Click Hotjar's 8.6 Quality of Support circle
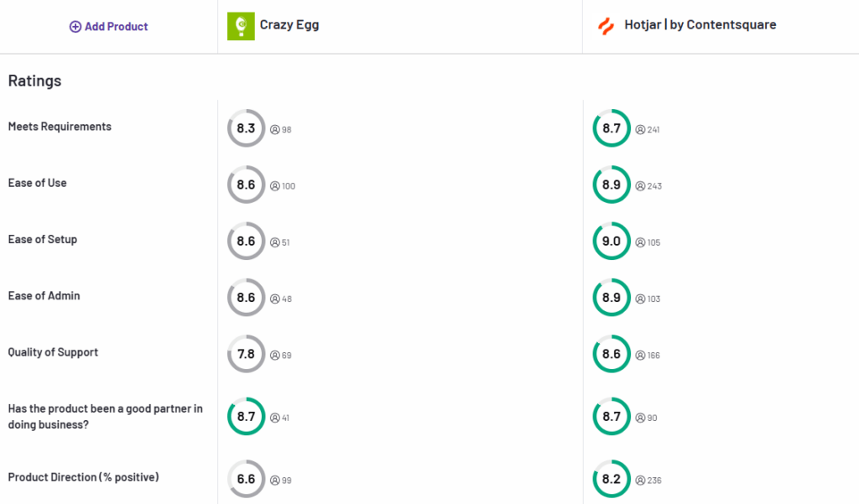 (x=612, y=353)
